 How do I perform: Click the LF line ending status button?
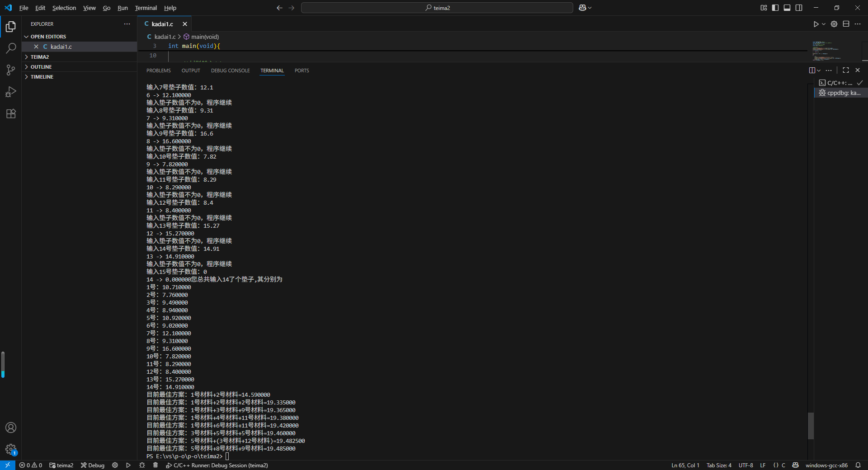tap(763, 465)
